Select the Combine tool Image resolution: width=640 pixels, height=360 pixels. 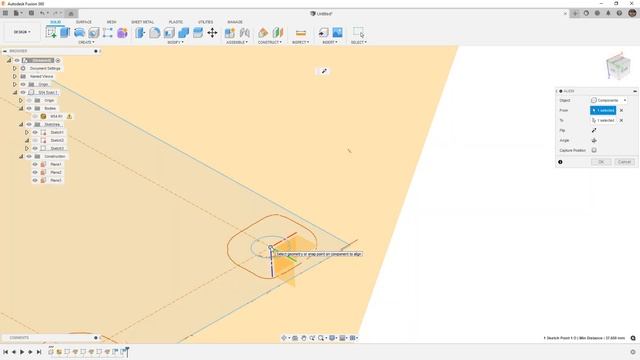point(183,33)
